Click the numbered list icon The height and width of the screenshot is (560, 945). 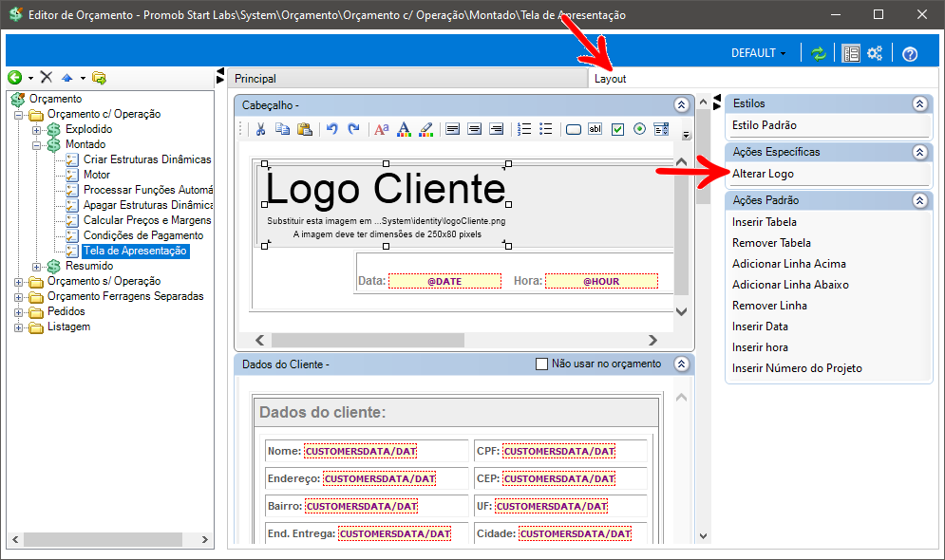[524, 129]
